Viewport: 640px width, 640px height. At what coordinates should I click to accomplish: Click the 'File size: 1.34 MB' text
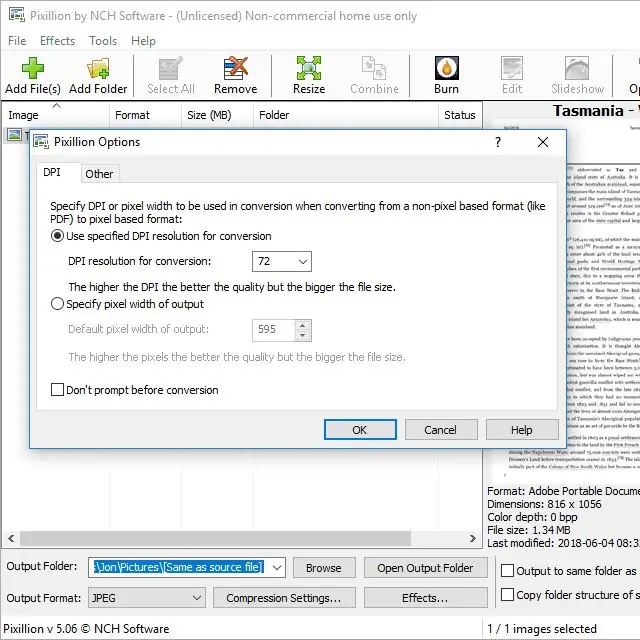pyautogui.click(x=529, y=530)
